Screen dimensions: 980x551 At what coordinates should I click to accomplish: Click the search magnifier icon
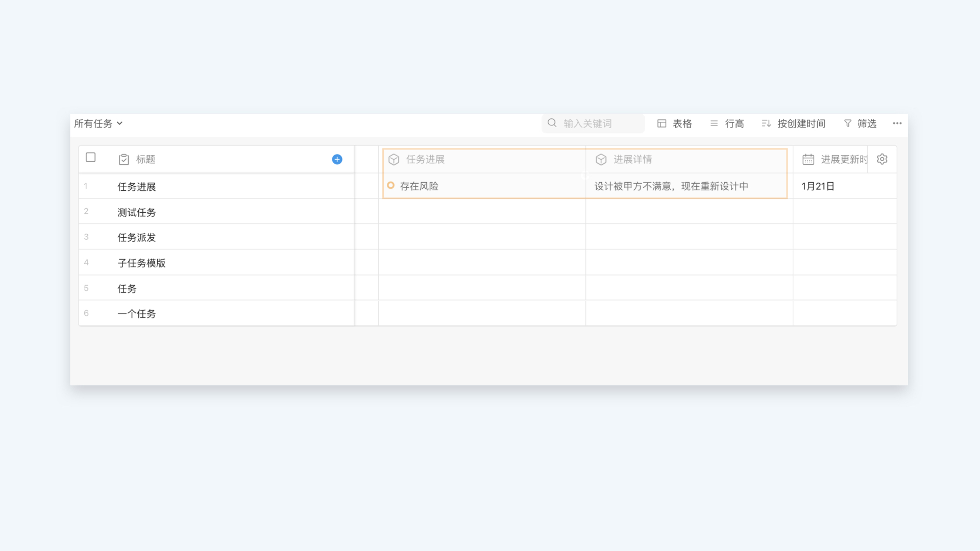[x=552, y=123]
